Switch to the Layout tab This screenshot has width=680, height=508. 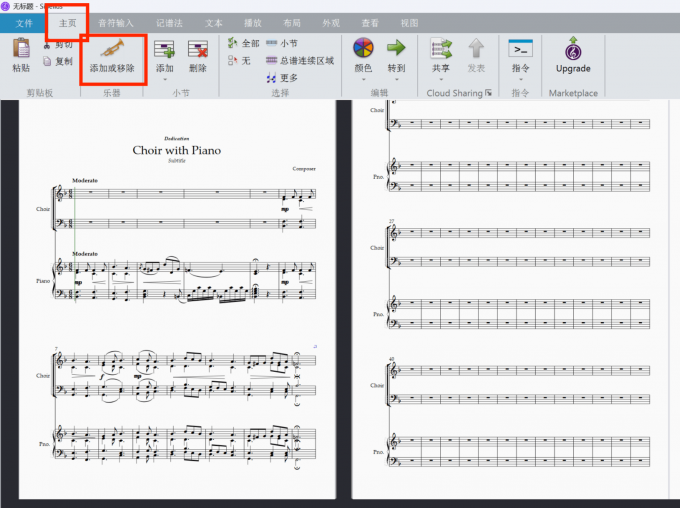290,22
